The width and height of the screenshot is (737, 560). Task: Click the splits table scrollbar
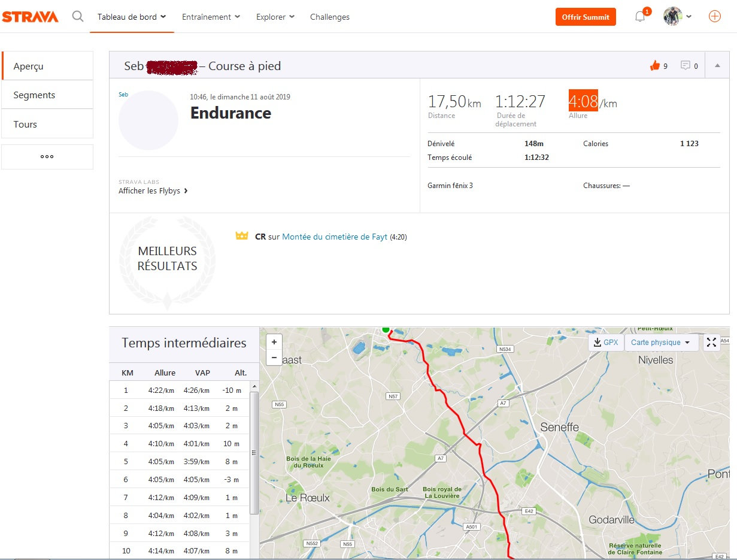(x=254, y=452)
